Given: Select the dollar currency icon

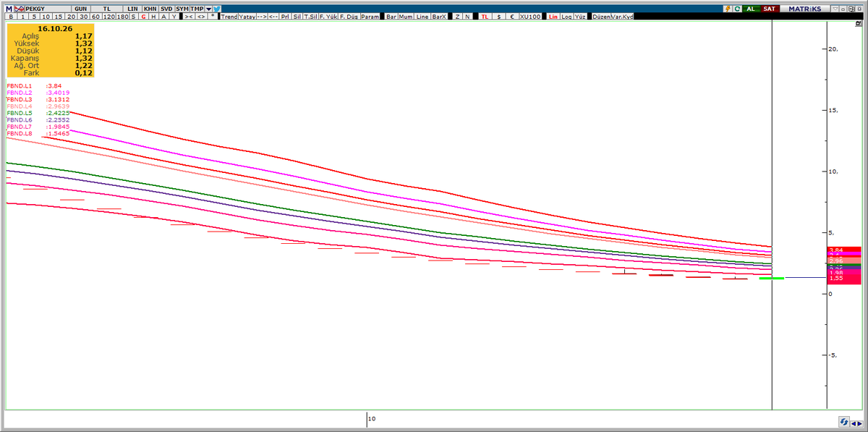Looking at the screenshot, I should point(499,16).
